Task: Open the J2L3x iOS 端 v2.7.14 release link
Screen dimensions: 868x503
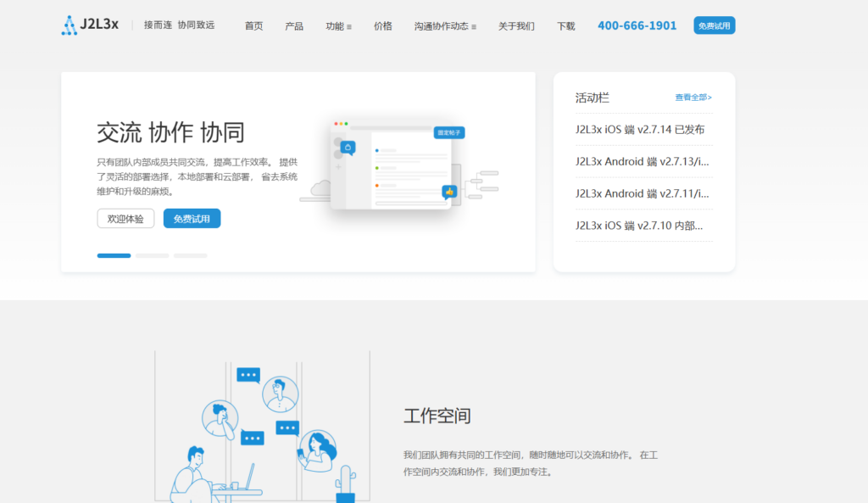Action: [642, 129]
